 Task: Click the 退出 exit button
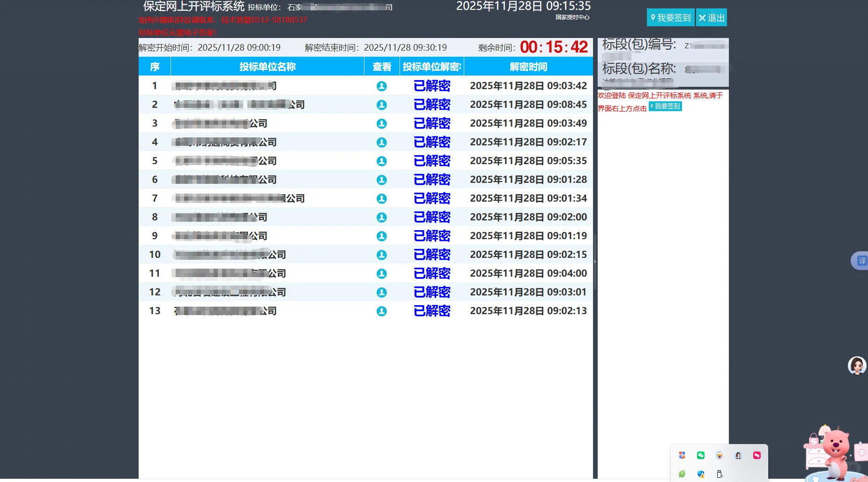tap(712, 18)
